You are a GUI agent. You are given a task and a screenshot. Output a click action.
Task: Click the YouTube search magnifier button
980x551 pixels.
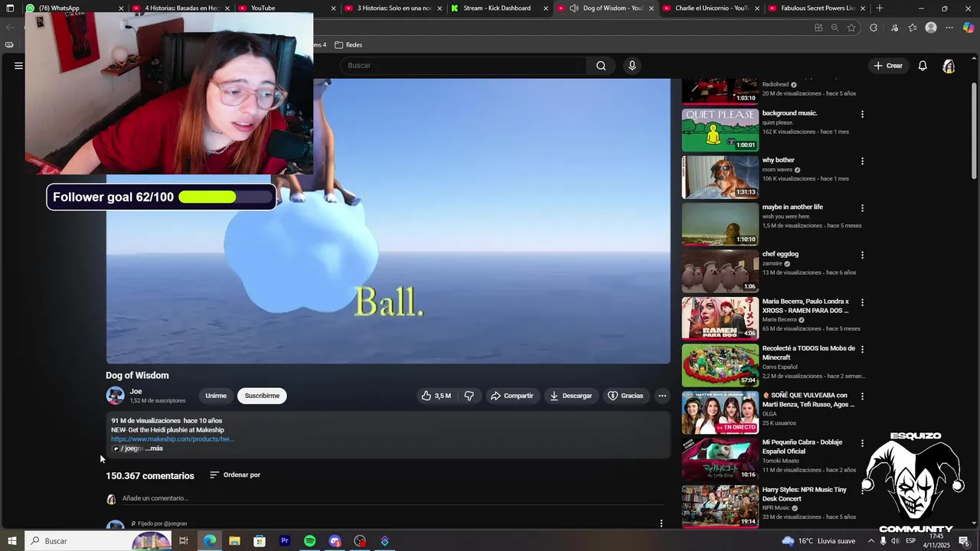601,66
